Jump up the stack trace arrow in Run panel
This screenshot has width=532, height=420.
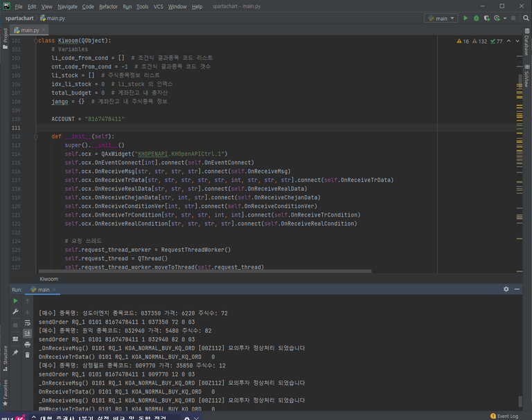tap(28, 301)
